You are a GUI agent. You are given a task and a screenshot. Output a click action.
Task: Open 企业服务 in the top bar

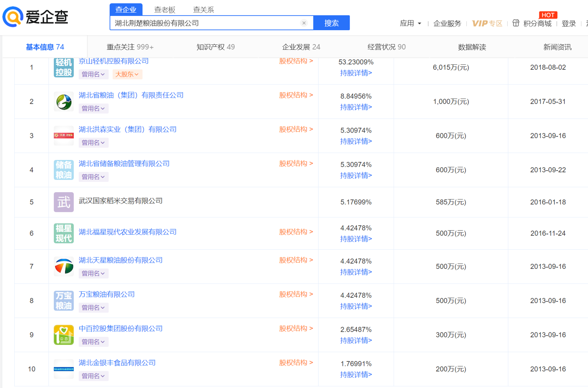pyautogui.click(x=447, y=23)
